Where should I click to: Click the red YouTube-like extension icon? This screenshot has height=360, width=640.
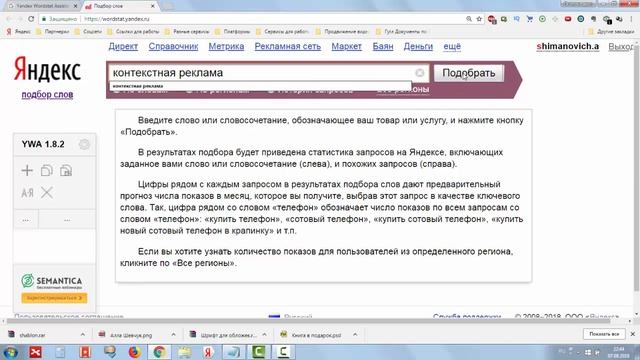coord(568,19)
